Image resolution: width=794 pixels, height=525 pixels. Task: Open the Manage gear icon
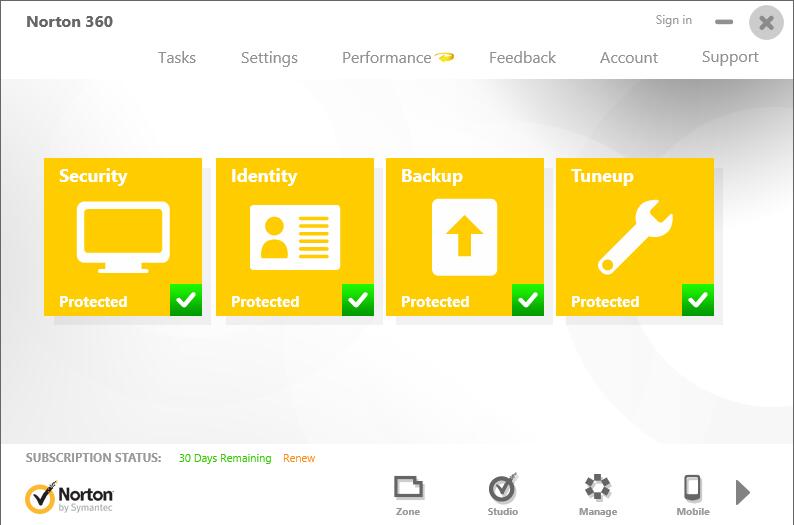click(598, 488)
